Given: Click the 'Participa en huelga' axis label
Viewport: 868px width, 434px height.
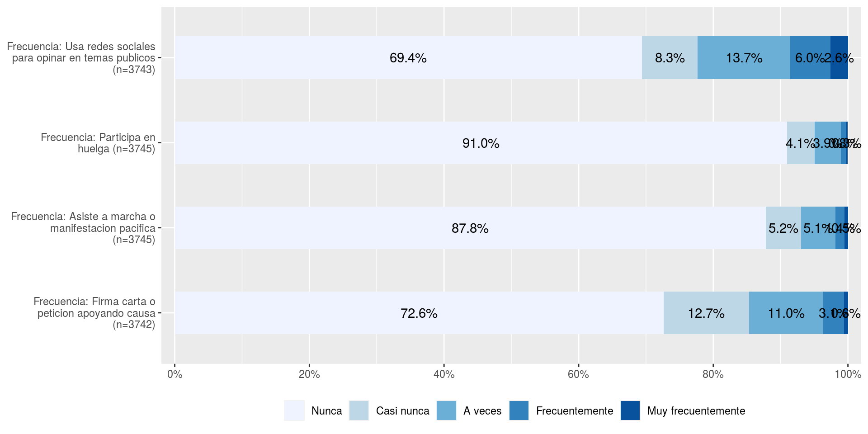Looking at the screenshot, I should point(98,143).
